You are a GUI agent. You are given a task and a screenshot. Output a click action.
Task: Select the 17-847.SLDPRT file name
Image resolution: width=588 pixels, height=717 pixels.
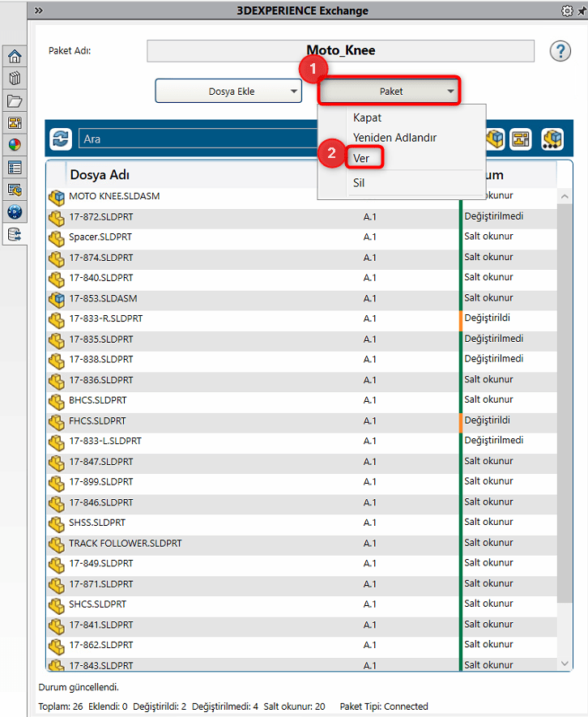point(101,462)
